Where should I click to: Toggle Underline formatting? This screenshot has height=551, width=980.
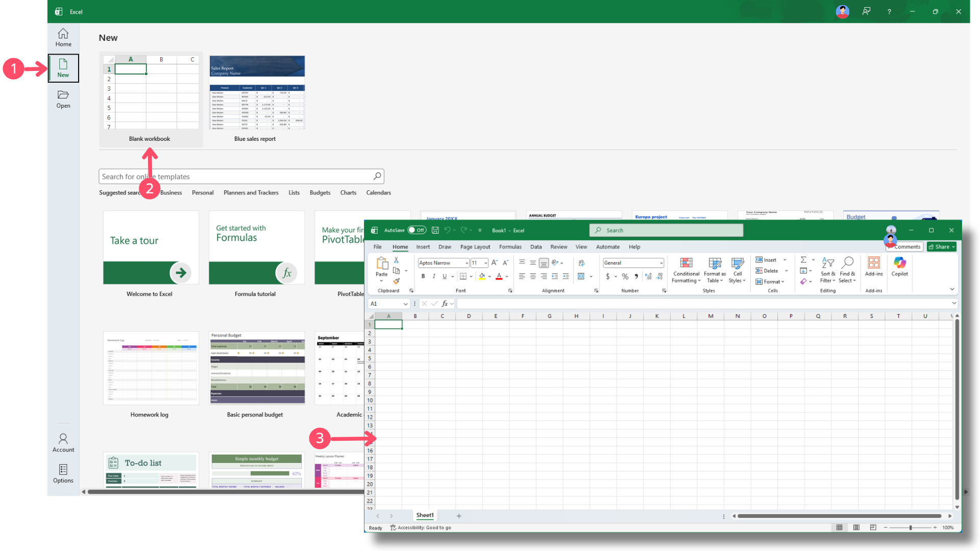445,276
